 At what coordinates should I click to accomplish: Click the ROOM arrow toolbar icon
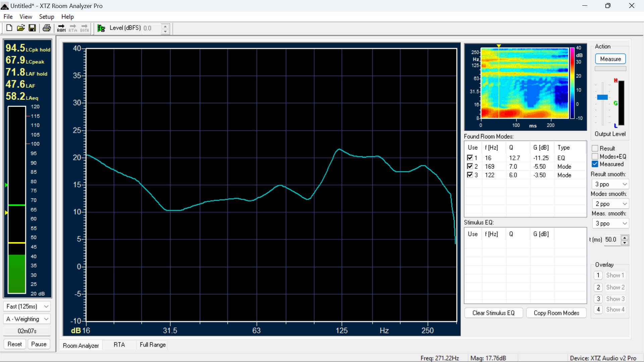61,28
